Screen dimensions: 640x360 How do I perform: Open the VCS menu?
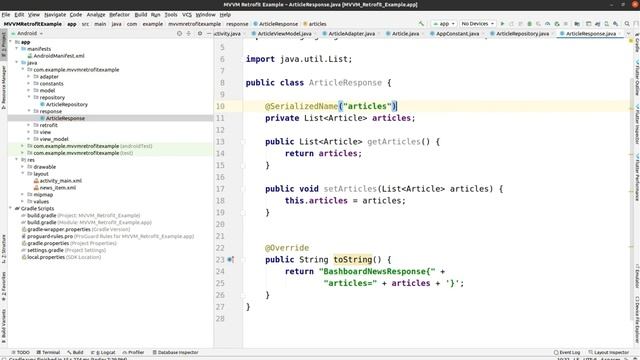[187, 15]
